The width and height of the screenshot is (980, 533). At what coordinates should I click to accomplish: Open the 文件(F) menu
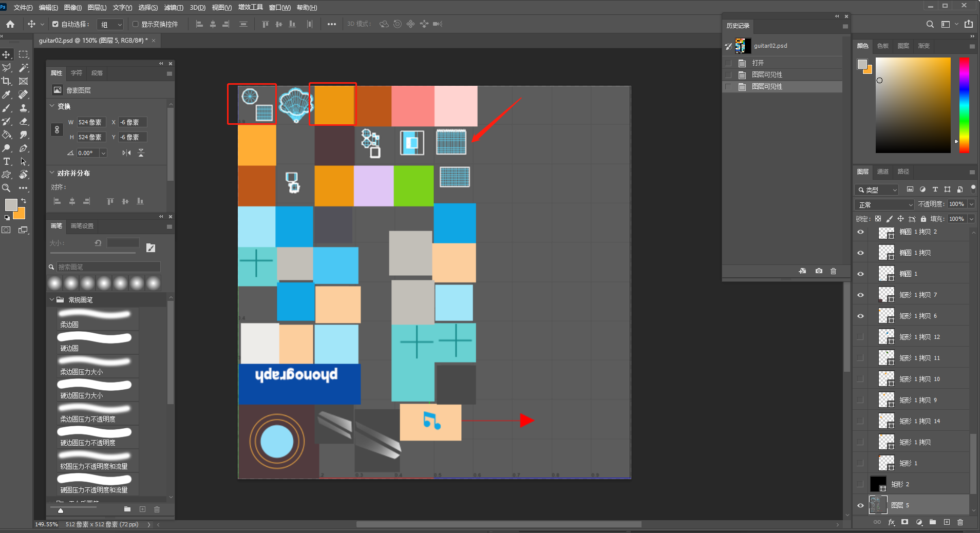point(23,8)
